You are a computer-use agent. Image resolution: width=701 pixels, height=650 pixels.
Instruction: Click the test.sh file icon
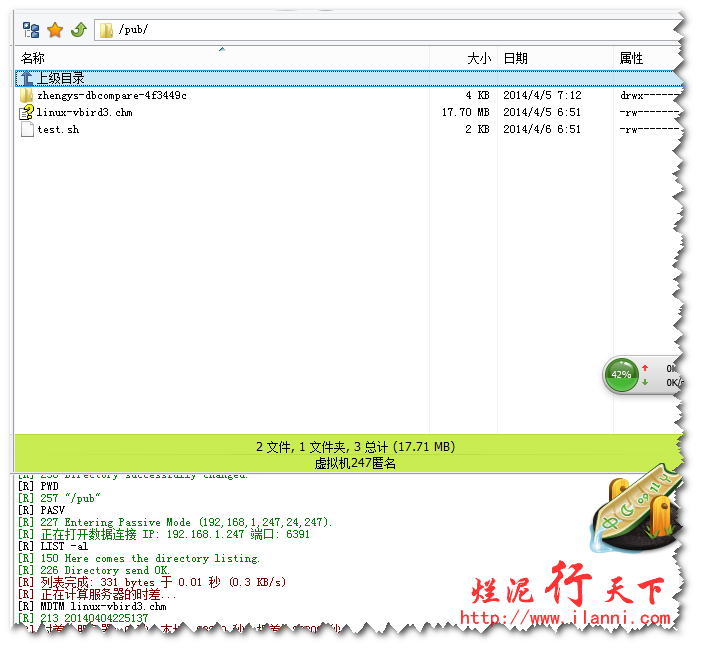pyautogui.click(x=27, y=130)
